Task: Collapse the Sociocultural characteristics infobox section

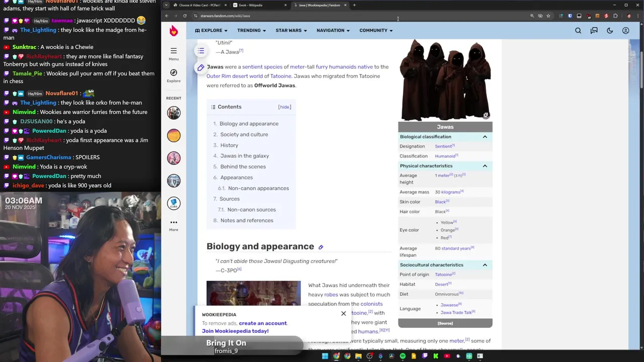Action: (x=485, y=265)
